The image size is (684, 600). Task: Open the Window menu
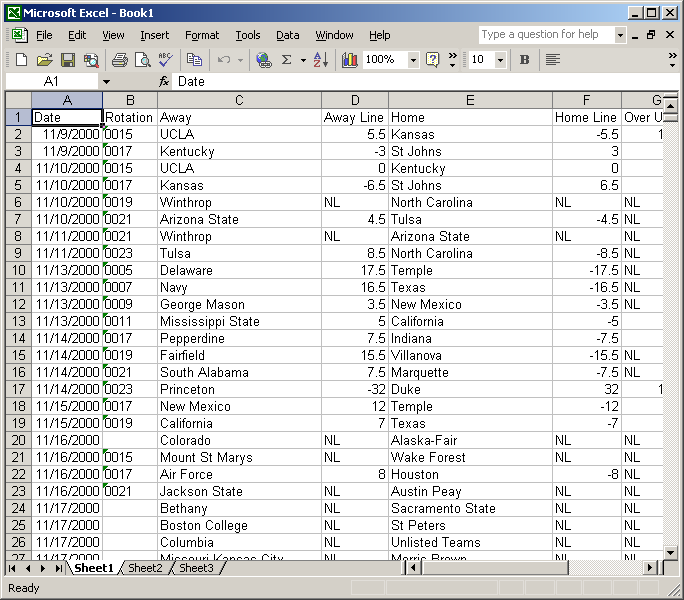pos(334,35)
